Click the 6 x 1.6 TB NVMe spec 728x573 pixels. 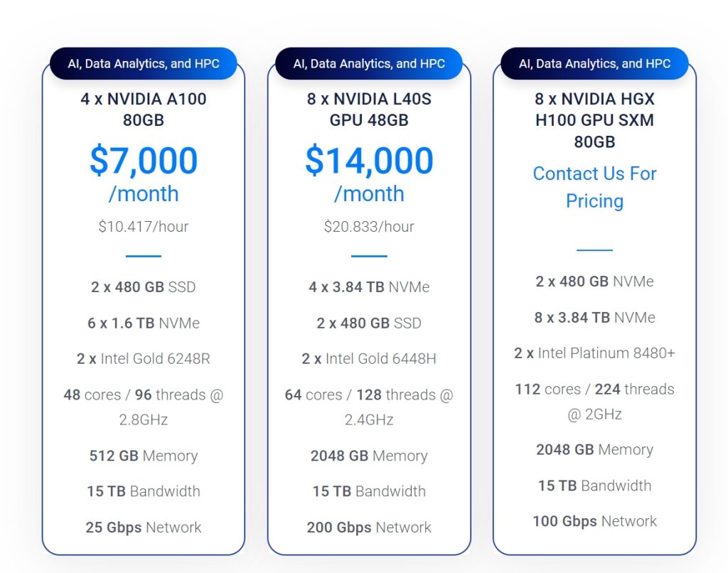click(144, 323)
